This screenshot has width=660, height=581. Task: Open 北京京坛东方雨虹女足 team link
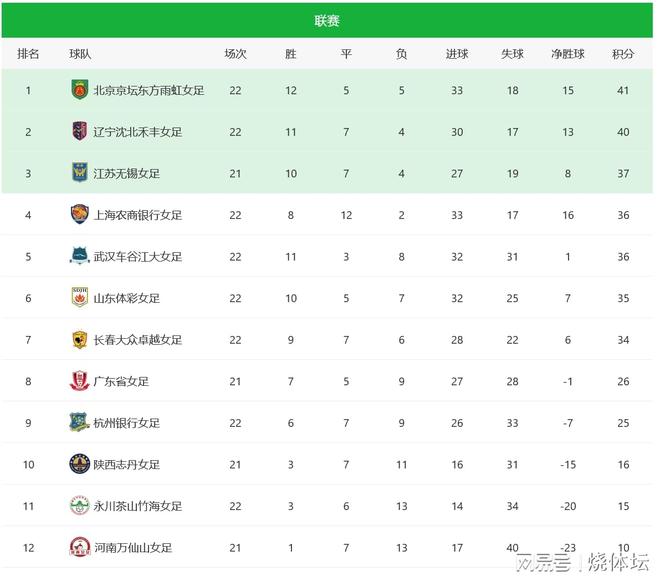[148, 90]
